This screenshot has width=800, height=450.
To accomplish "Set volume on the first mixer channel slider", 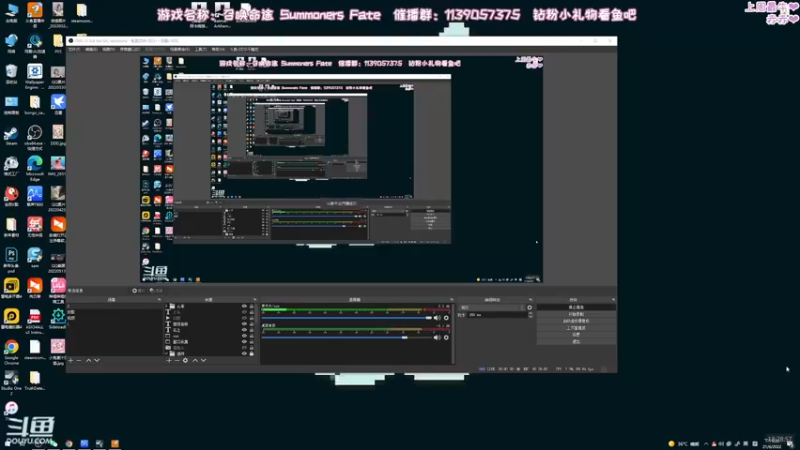I will pyautogui.click(x=347, y=318).
